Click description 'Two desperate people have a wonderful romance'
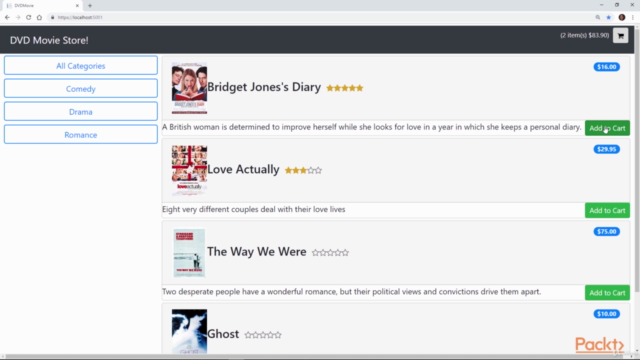The image size is (640, 360). [351, 292]
